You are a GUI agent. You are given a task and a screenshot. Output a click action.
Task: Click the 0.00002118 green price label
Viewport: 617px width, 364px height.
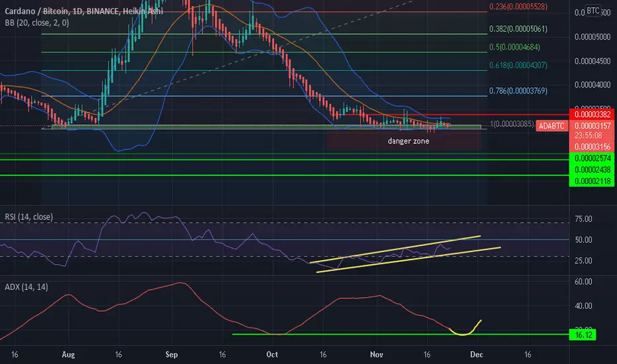click(593, 181)
